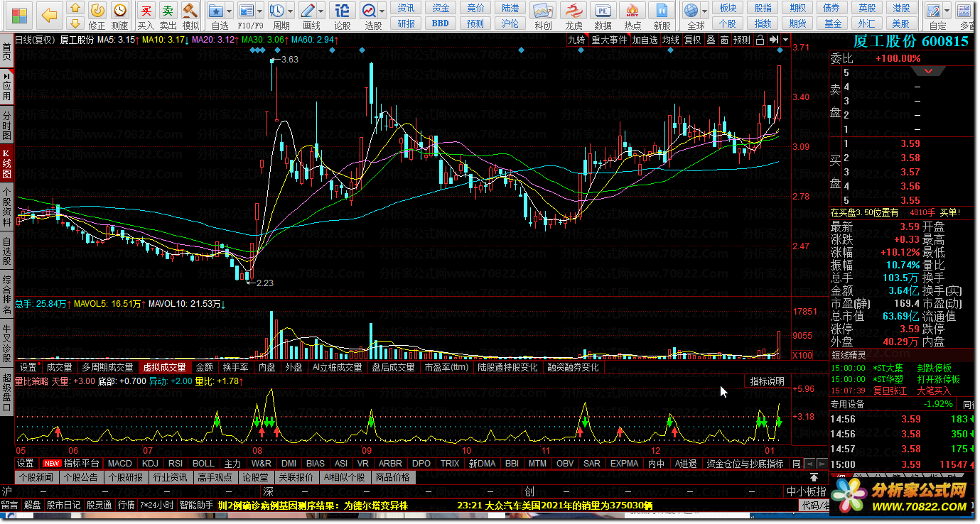
Task: Click the 指标平台 NEW item
Action: point(70,463)
